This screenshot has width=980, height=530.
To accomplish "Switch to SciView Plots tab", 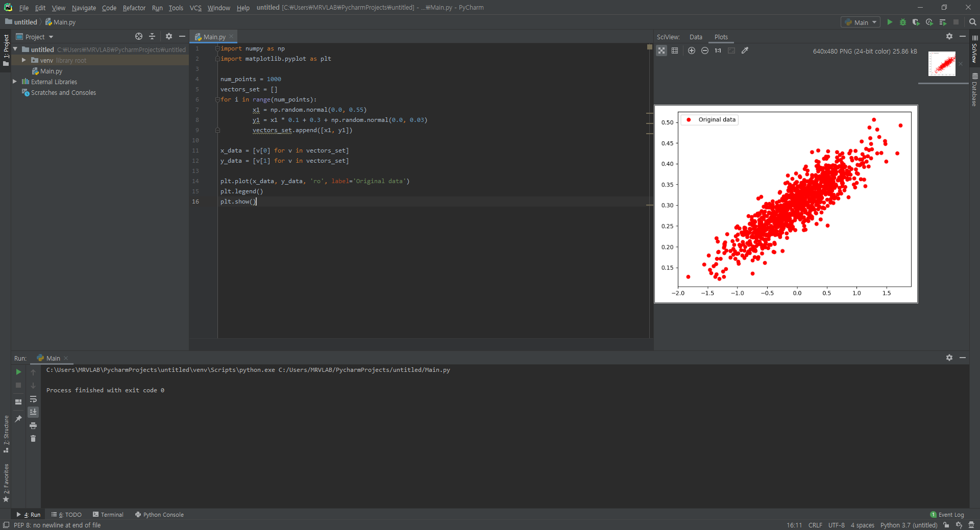I will point(721,37).
